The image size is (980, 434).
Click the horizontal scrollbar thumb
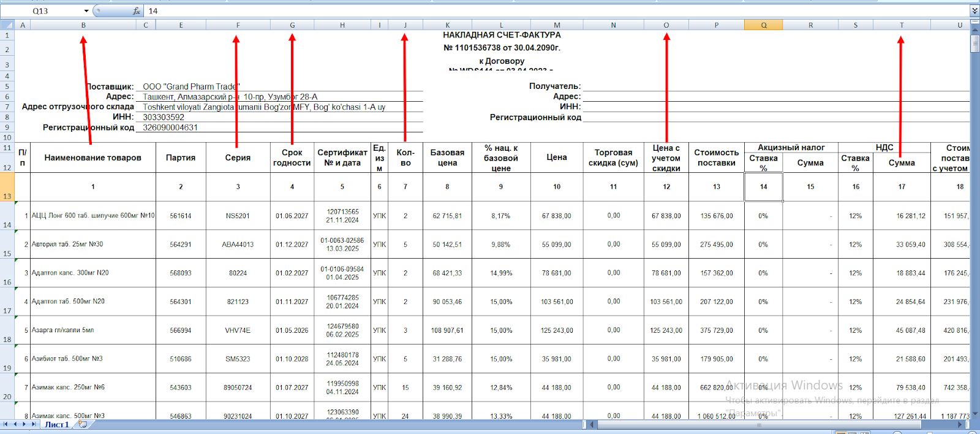tap(759, 424)
